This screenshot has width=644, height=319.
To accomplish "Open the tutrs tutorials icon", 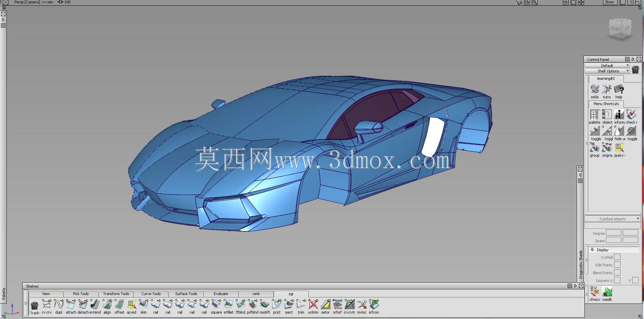I will 607,89.
